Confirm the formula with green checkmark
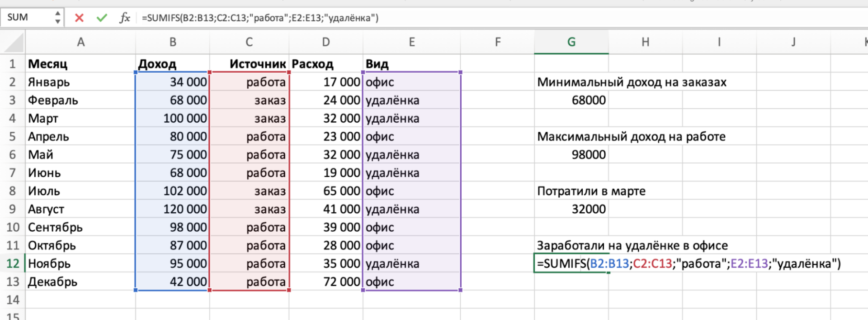This screenshot has width=868, height=320. pyautogui.click(x=102, y=18)
